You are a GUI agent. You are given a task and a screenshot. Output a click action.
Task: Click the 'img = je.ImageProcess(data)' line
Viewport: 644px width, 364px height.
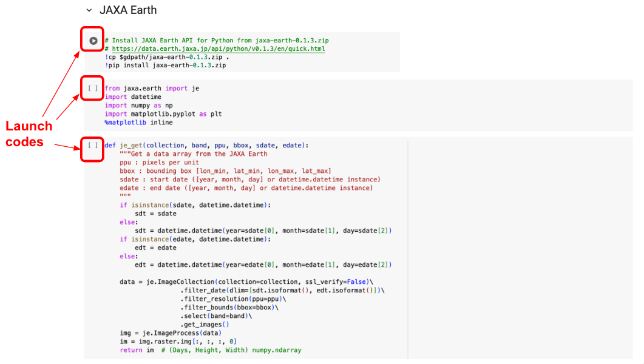(171, 333)
